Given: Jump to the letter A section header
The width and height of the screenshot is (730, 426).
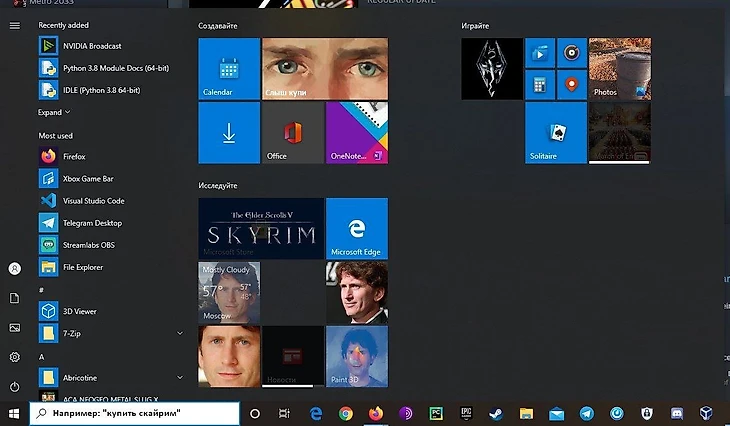Looking at the screenshot, I should click(x=42, y=357).
